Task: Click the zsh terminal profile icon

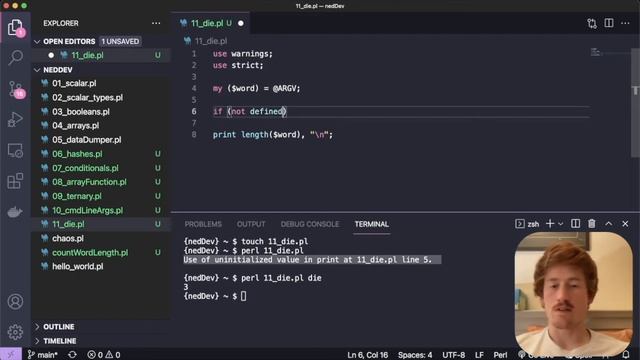Action: pos(519,224)
